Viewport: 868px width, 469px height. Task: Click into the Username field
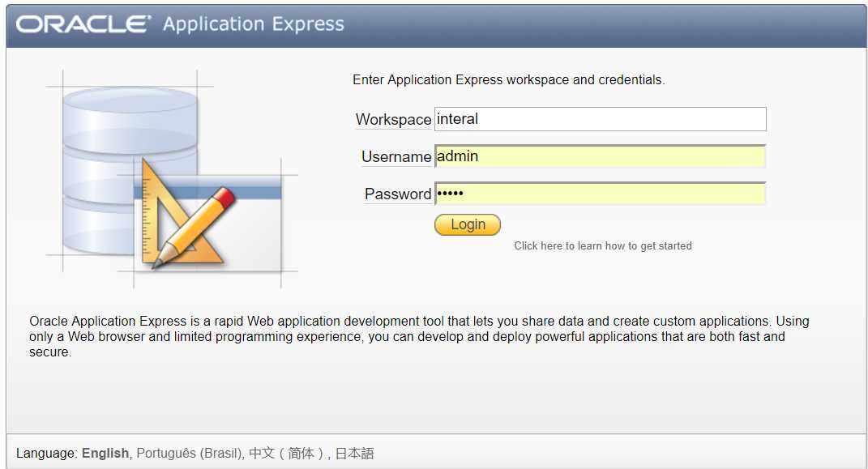tap(600, 156)
